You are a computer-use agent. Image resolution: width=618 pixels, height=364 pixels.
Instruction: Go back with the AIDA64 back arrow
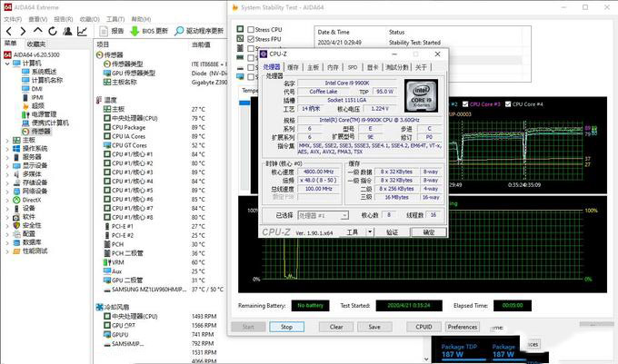(x=9, y=31)
